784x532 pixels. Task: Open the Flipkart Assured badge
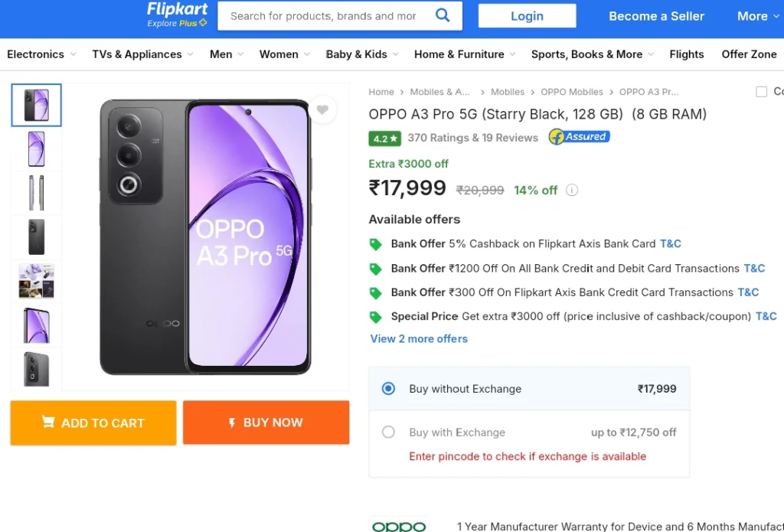(x=579, y=137)
